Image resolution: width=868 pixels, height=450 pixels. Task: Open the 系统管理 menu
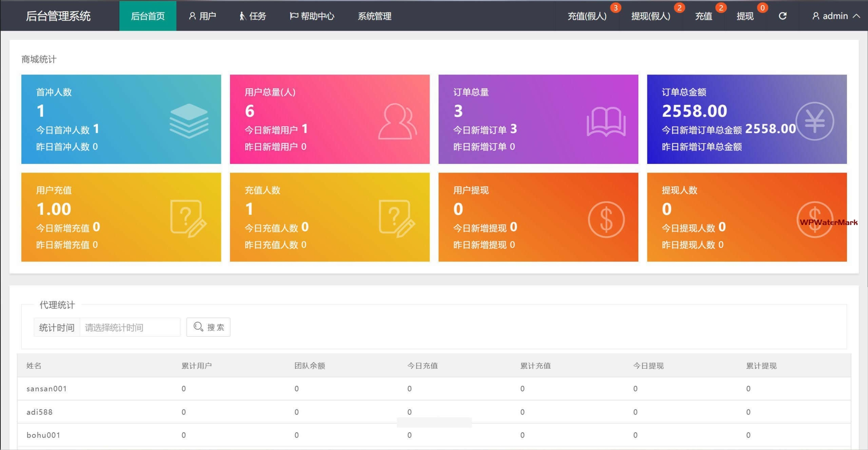click(x=374, y=16)
